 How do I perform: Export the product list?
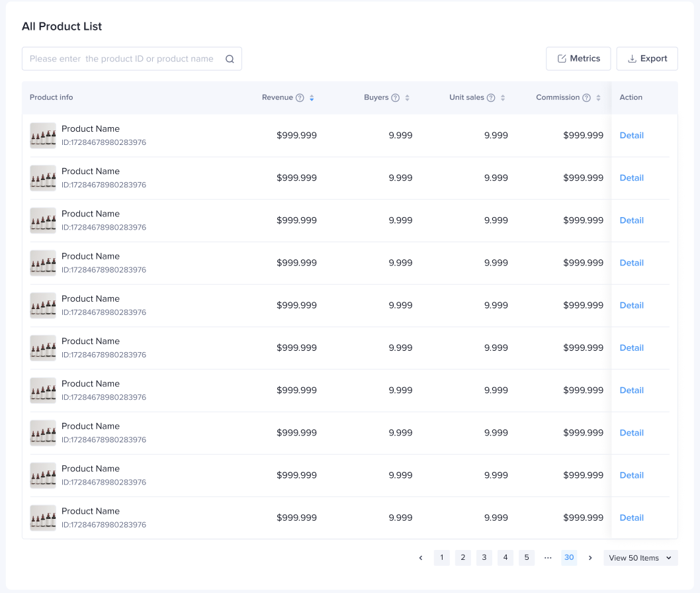[x=647, y=58]
